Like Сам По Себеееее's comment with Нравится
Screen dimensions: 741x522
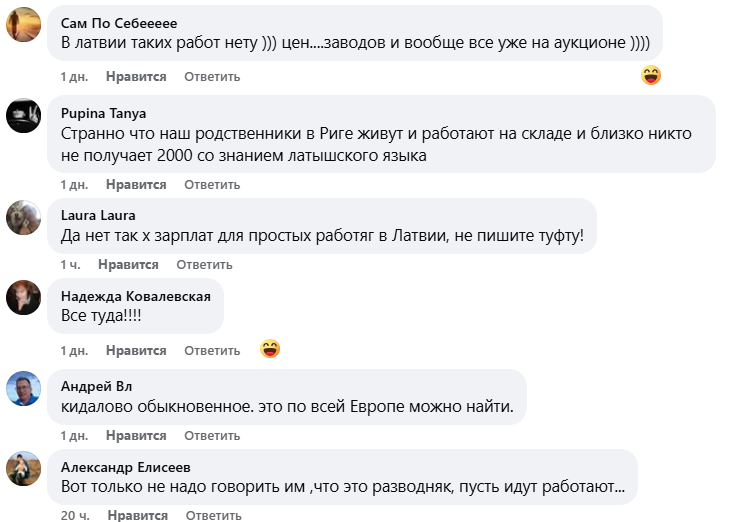point(136,76)
